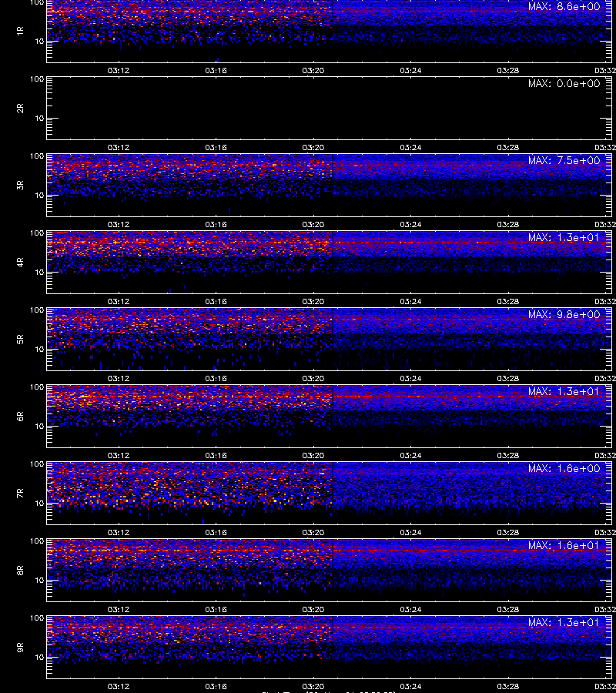Select the 100 tick label on the 4R axis
Image resolution: width=616 pixels, height=693 pixels.
click(37, 233)
